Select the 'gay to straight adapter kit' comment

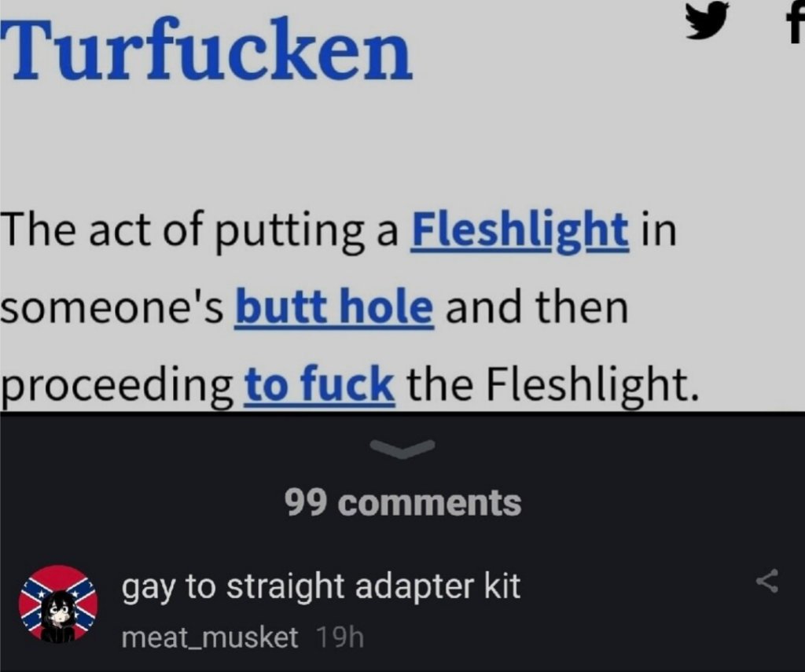(321, 586)
